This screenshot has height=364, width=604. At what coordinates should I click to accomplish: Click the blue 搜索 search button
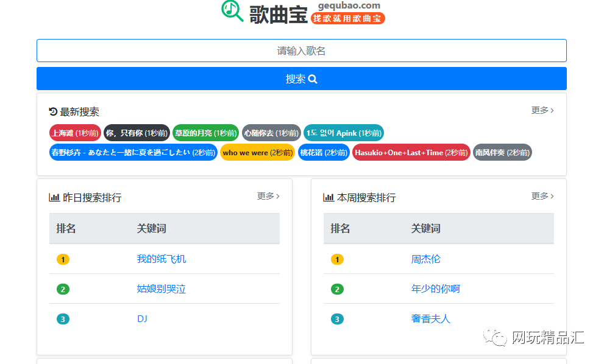point(302,79)
